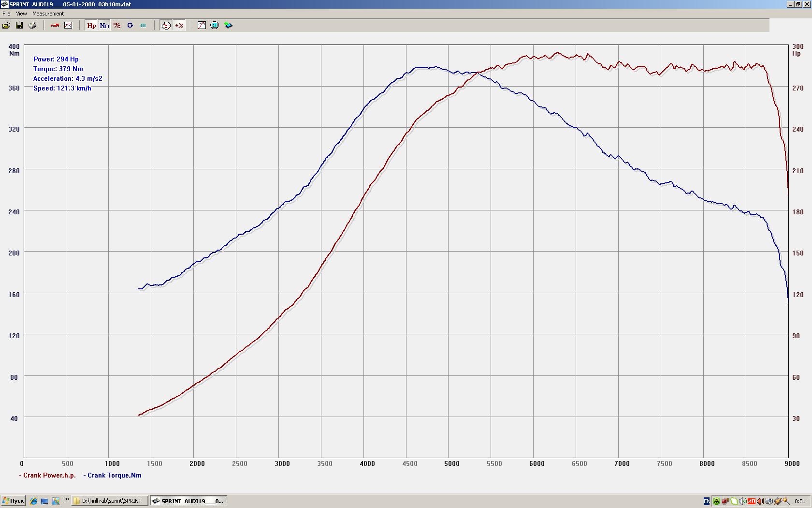Toggle the Nm torque curve button

click(104, 25)
